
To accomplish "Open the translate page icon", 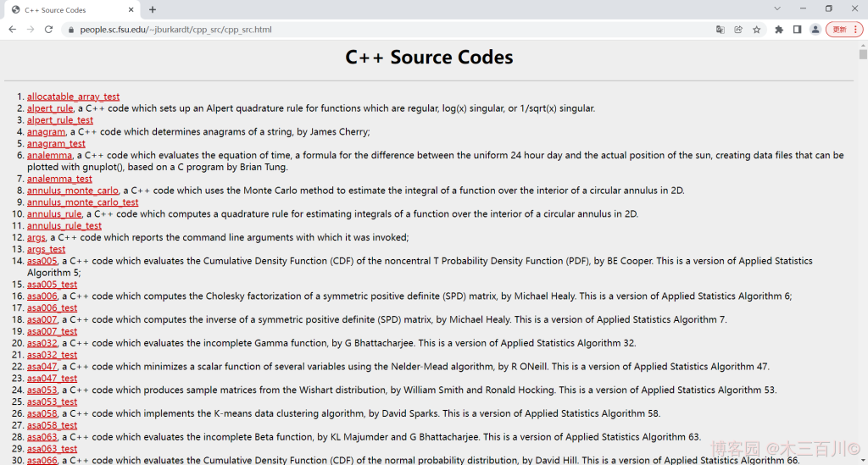I will point(720,30).
